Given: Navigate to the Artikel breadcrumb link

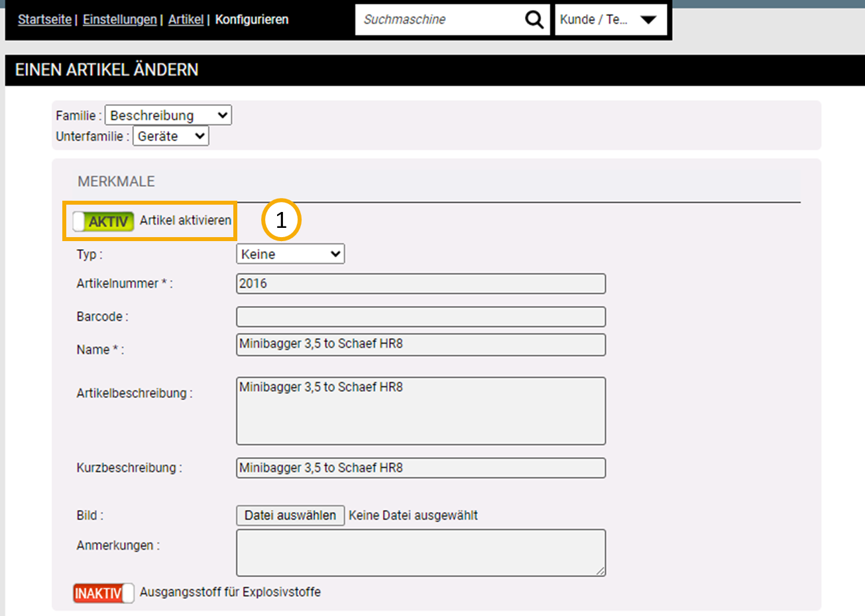Looking at the screenshot, I should click(x=186, y=20).
